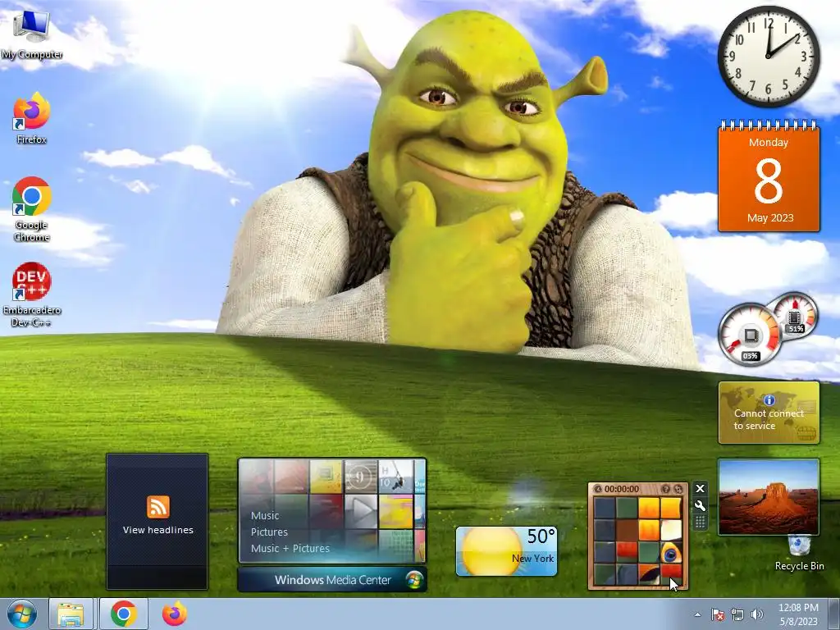Click the Slide Show gadget desert picture
Viewport: 840px width, 630px height.
(769, 496)
